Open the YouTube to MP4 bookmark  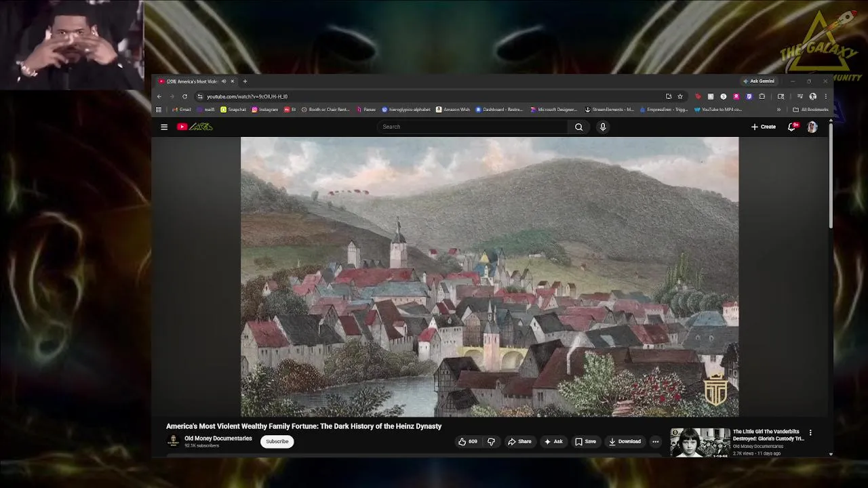(x=718, y=109)
